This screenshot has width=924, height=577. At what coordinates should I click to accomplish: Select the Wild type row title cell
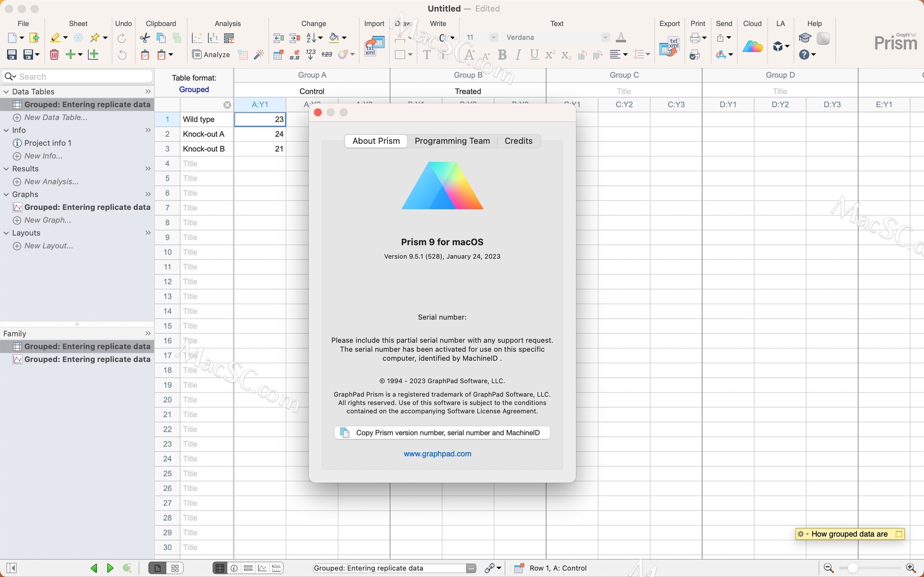pos(206,119)
